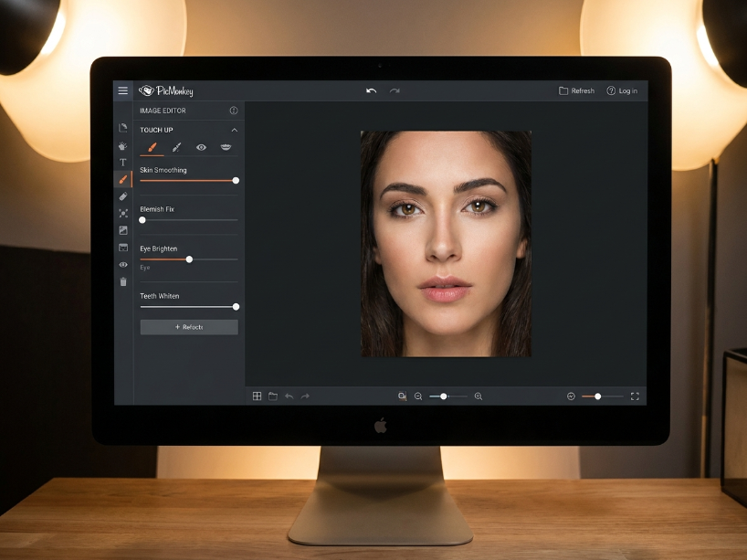
Task: Toggle fullscreen view icon
Action: click(635, 396)
